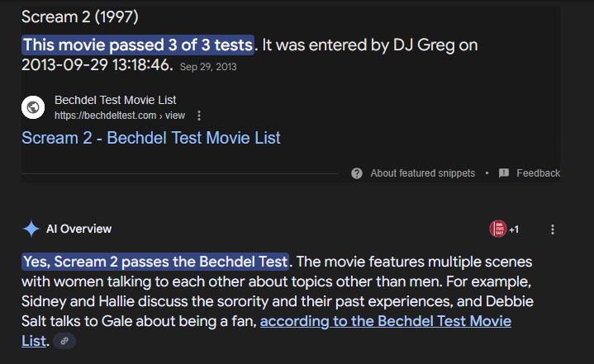
Task: Click the 'About featured snippets' text
Action: point(423,173)
